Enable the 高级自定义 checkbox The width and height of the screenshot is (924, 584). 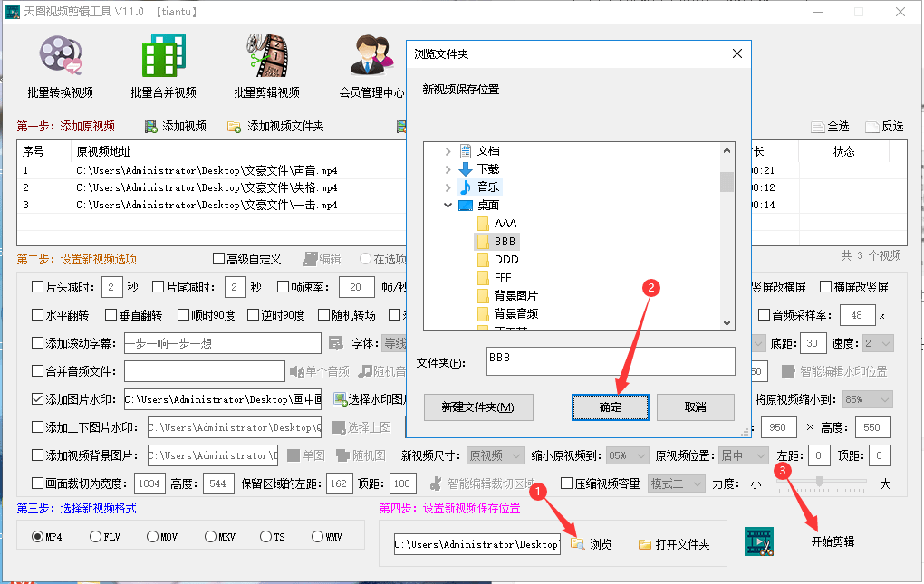click(218, 258)
